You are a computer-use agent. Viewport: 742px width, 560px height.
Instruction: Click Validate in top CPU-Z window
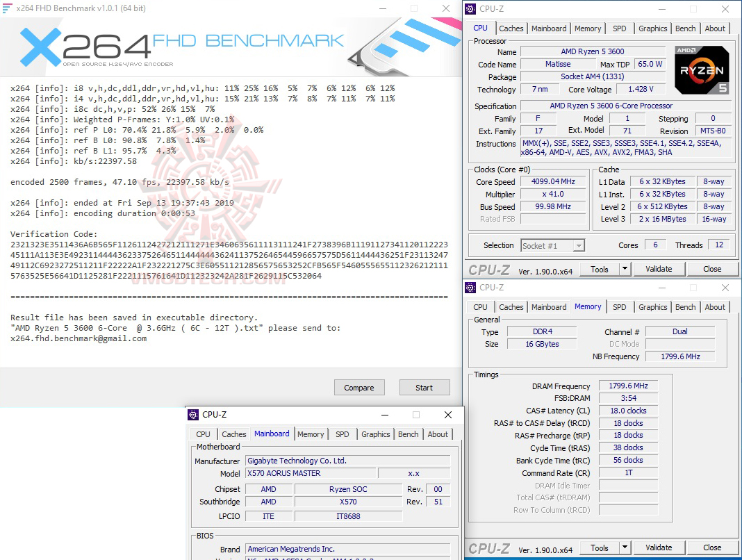point(659,269)
